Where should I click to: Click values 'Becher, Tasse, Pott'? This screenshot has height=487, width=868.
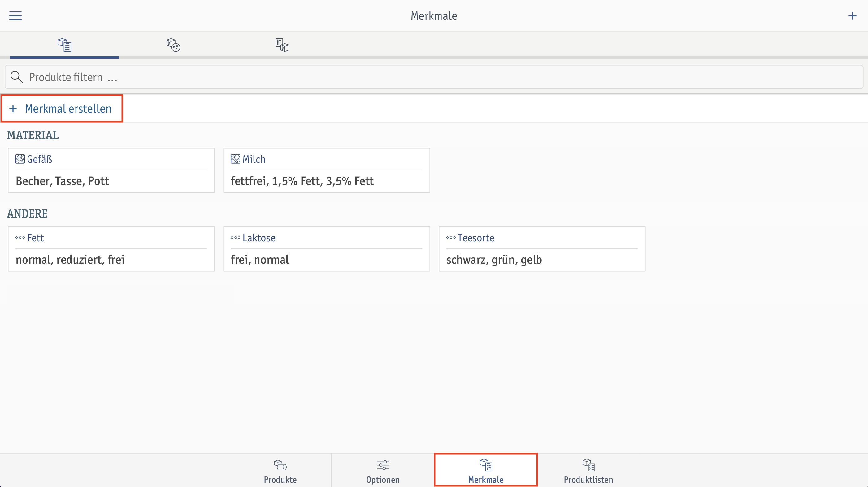(x=62, y=181)
